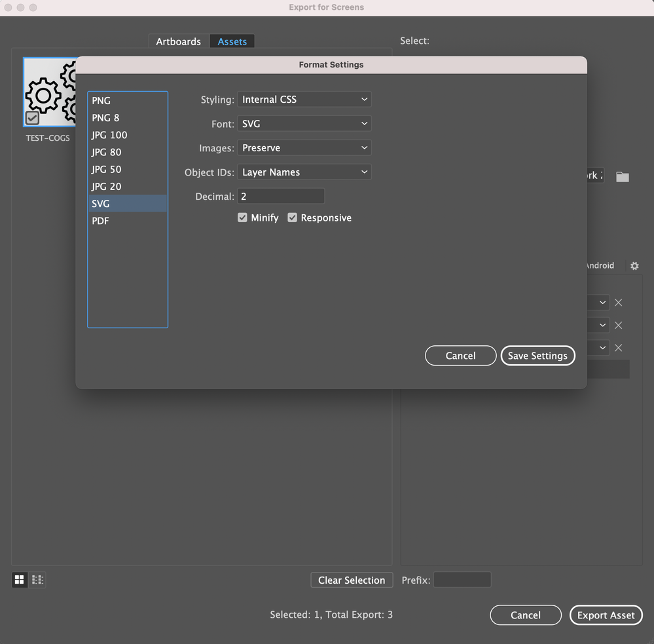Remove the first scale row with X
654x644 pixels.
point(618,303)
